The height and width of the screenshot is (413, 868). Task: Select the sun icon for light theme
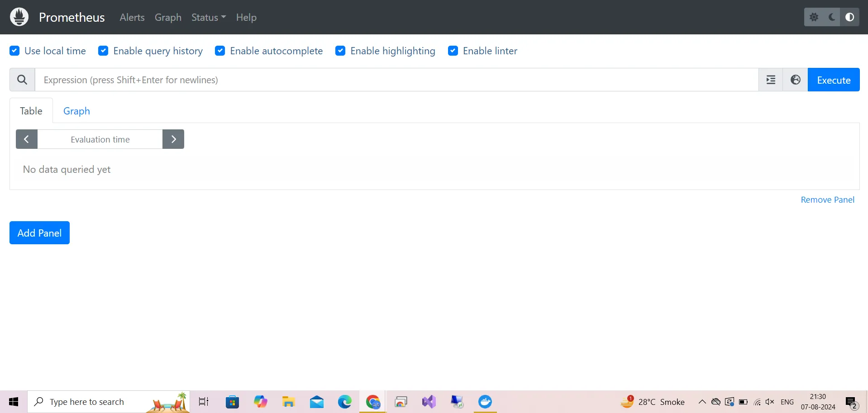pos(814,17)
